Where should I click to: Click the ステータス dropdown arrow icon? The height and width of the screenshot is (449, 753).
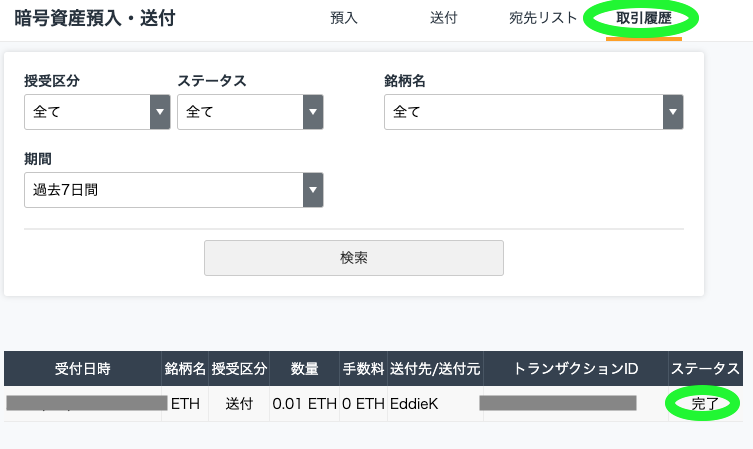313,112
